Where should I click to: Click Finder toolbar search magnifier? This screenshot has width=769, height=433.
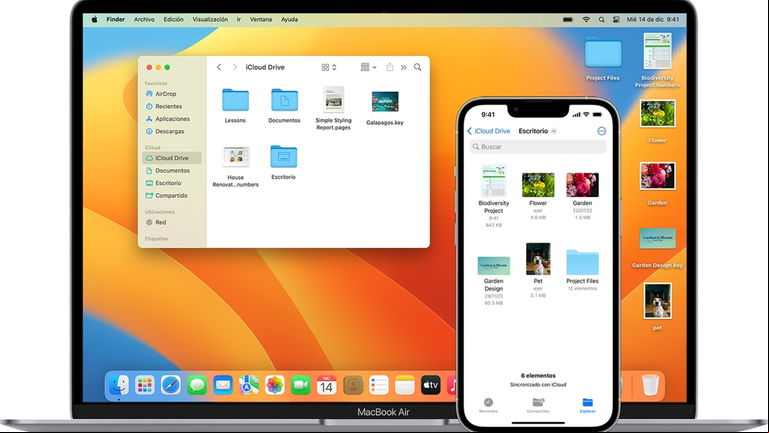click(417, 67)
